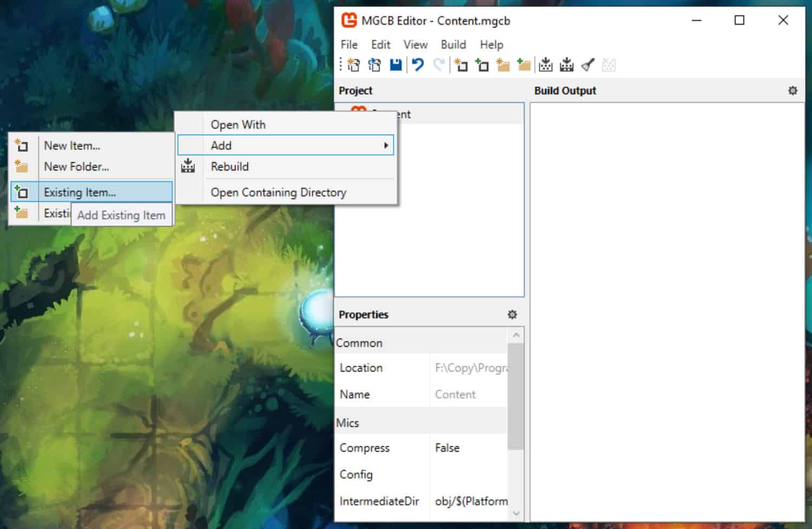Click the Properties panel settings gear
This screenshot has height=529, width=812.
pos(512,314)
